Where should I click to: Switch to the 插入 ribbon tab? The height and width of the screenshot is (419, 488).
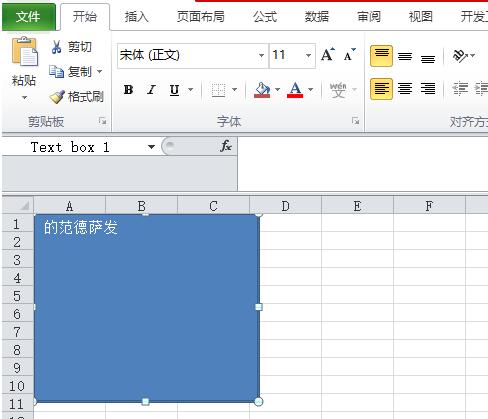[136, 17]
